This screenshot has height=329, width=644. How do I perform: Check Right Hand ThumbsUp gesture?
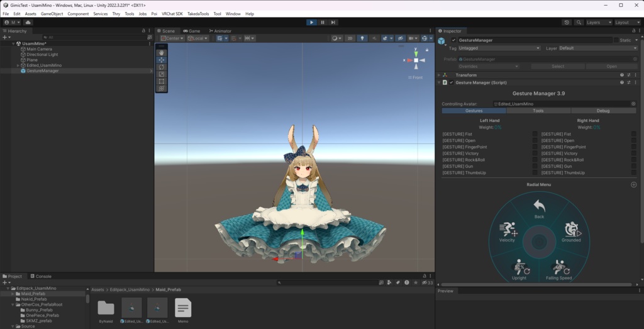pos(634,173)
